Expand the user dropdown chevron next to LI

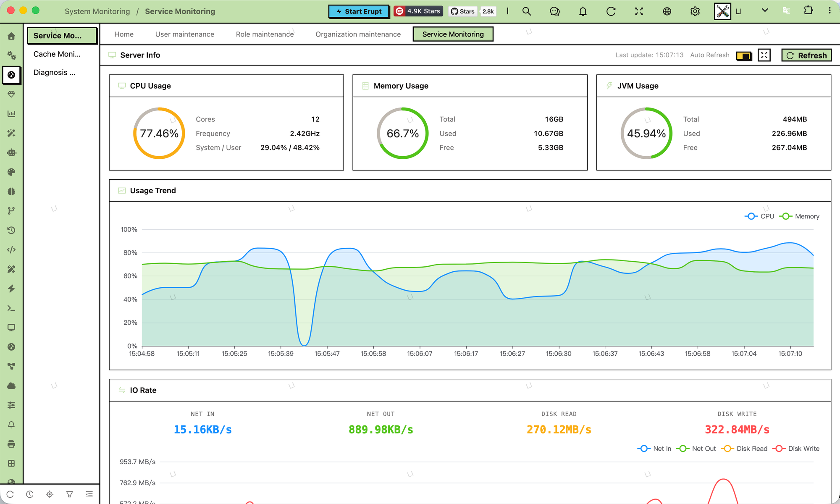pyautogui.click(x=765, y=10)
